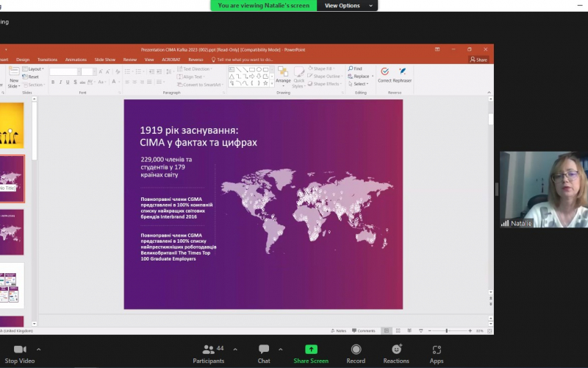
Task: Click Shape Fill button
Action: pyautogui.click(x=321, y=68)
